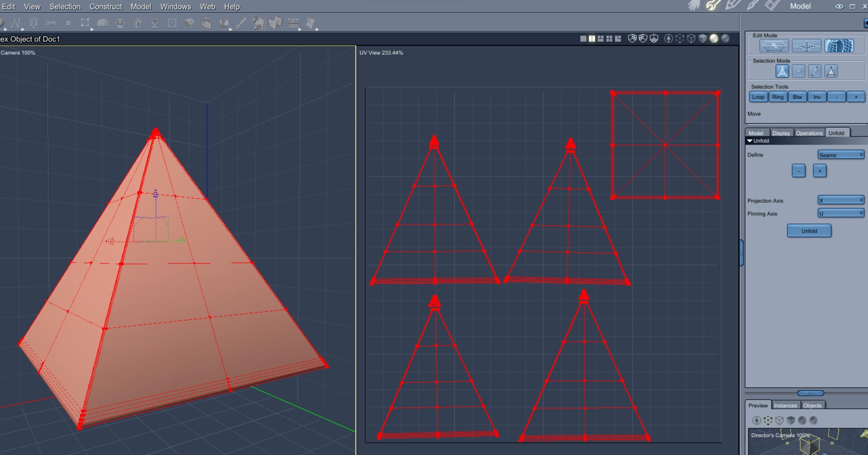Switch to the Operations tab
The height and width of the screenshot is (455, 868).
(x=809, y=133)
